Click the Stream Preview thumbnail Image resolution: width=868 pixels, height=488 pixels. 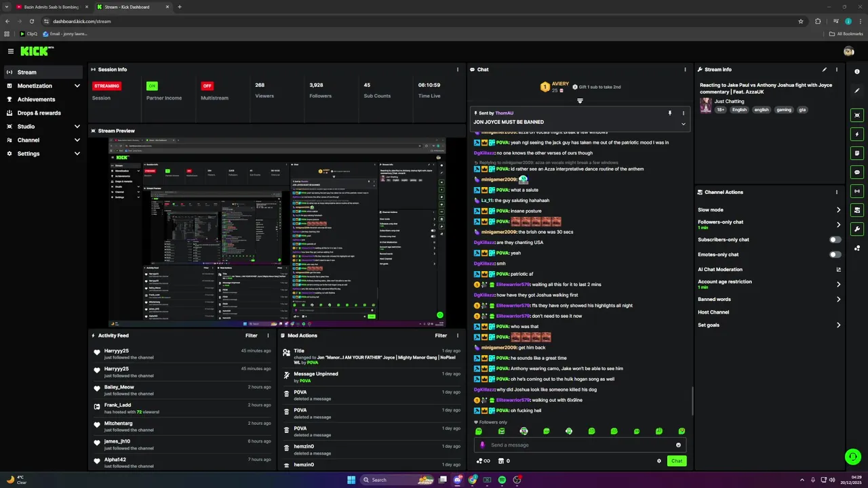pos(277,232)
